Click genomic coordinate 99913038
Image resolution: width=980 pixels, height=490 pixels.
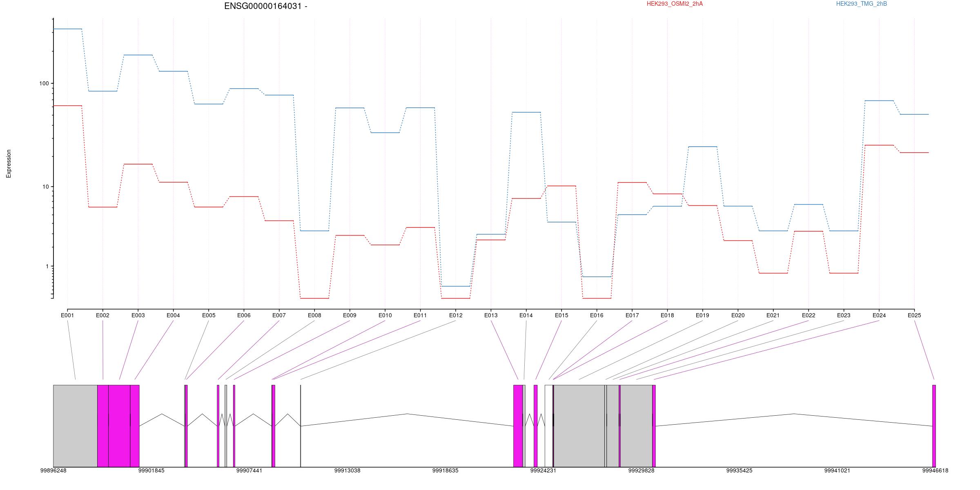[x=347, y=470]
